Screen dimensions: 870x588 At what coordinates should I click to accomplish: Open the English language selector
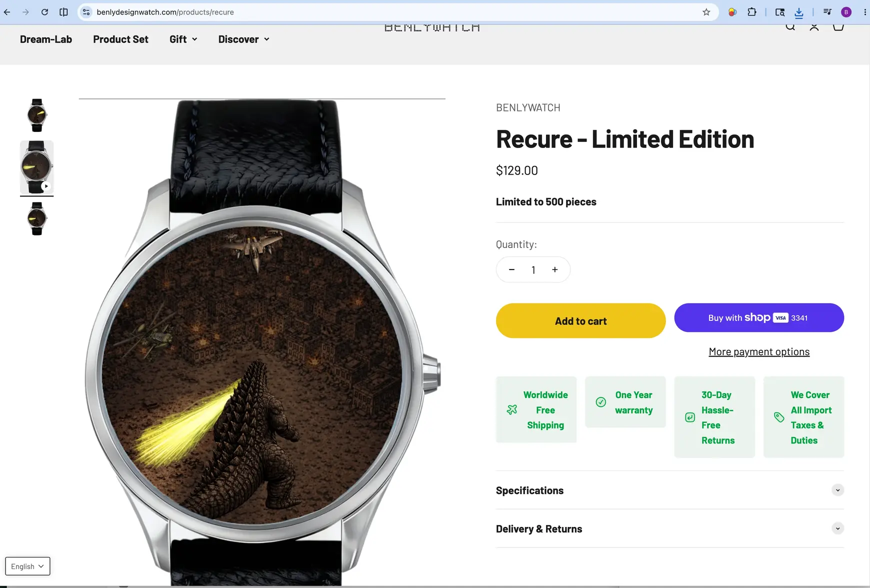click(27, 566)
